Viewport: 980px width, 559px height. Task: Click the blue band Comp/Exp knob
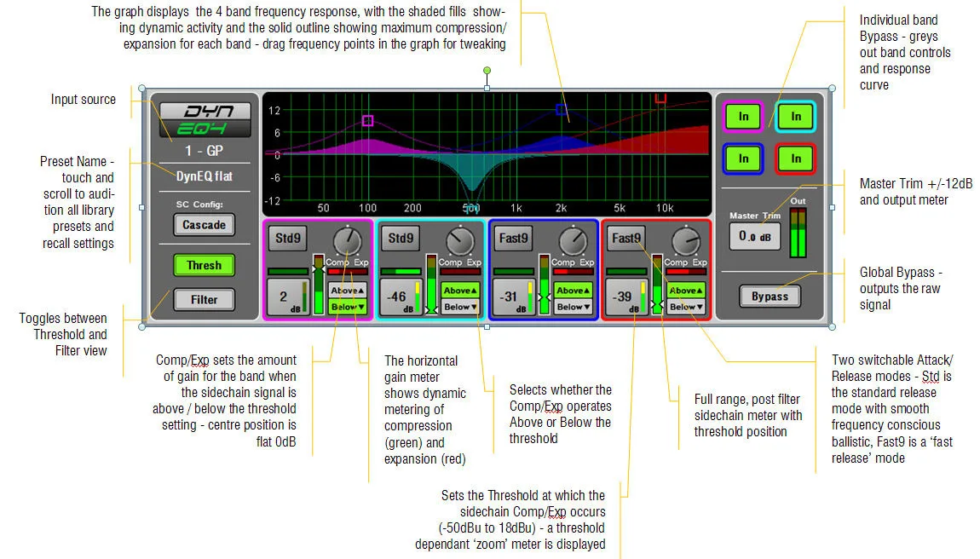click(574, 241)
